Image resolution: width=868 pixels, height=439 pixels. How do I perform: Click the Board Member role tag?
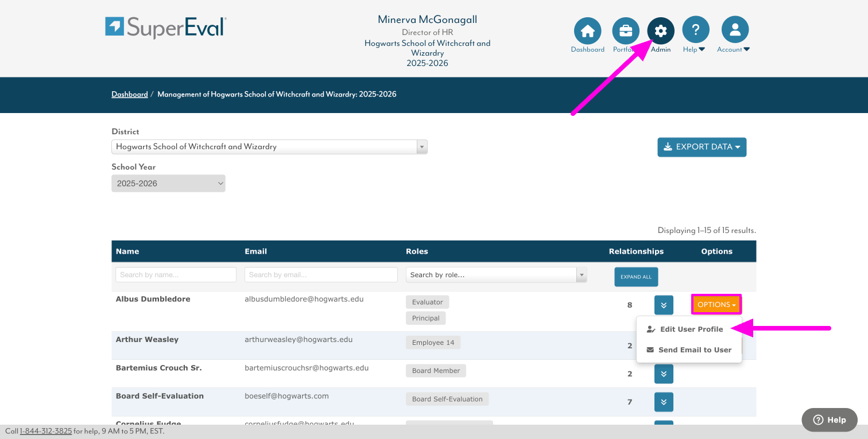coord(436,371)
